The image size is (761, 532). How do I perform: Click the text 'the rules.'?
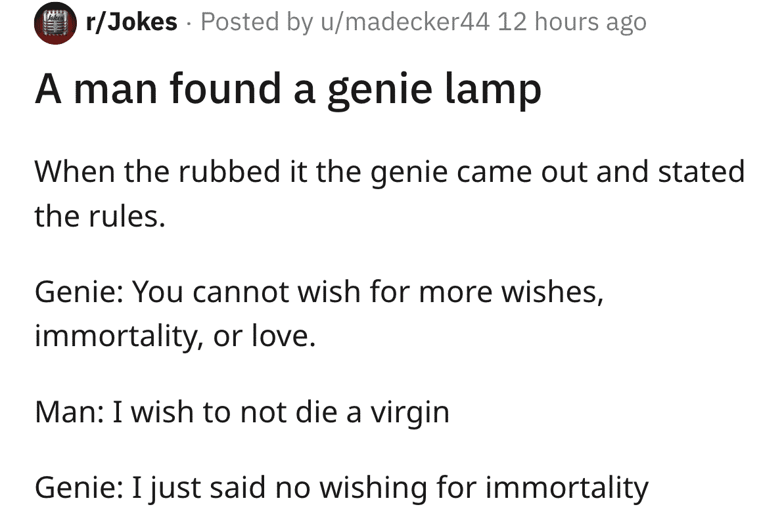pos(100,216)
